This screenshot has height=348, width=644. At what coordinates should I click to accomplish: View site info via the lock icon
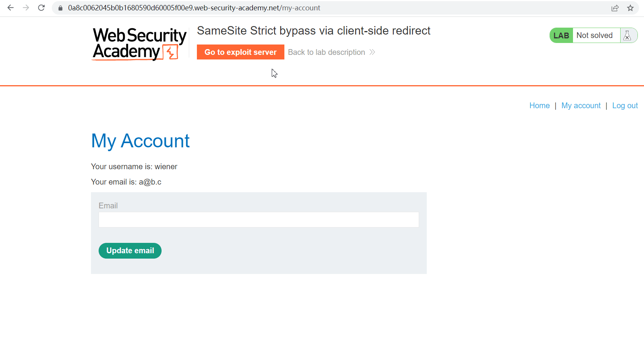click(60, 8)
